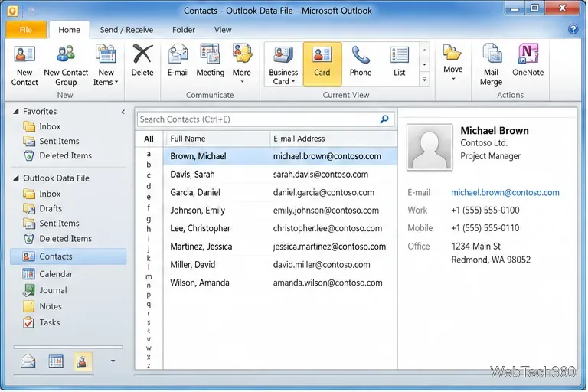Open the View tab
This screenshot has height=392, width=588.
click(223, 30)
